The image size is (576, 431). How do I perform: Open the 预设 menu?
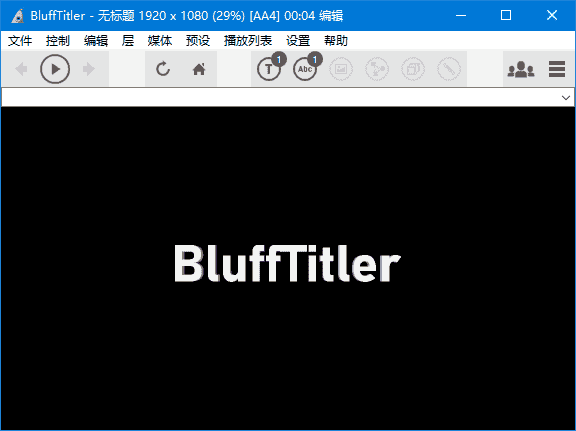point(198,40)
